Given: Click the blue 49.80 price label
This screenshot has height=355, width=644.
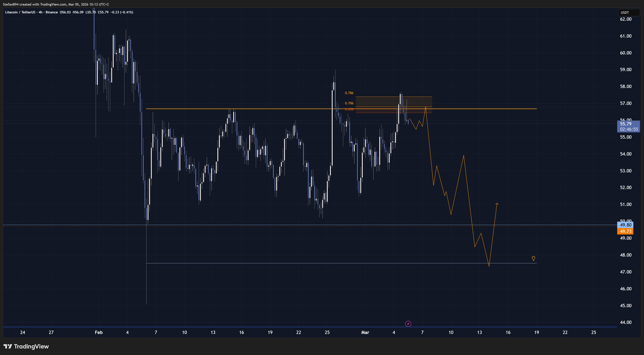Looking at the screenshot, I should pos(625,225).
